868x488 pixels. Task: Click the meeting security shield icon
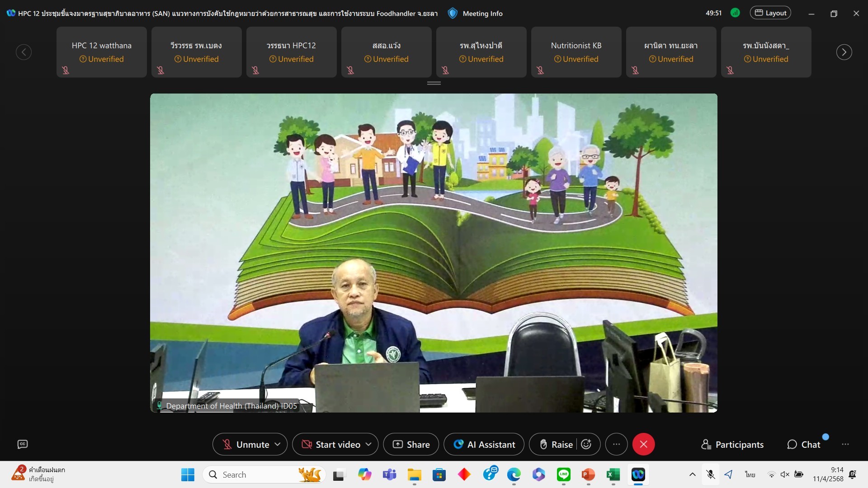click(x=453, y=13)
